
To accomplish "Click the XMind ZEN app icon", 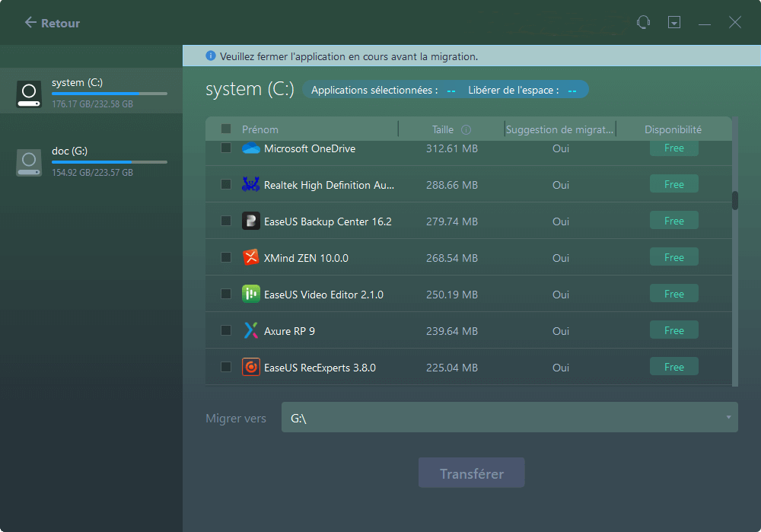I will click(x=251, y=257).
